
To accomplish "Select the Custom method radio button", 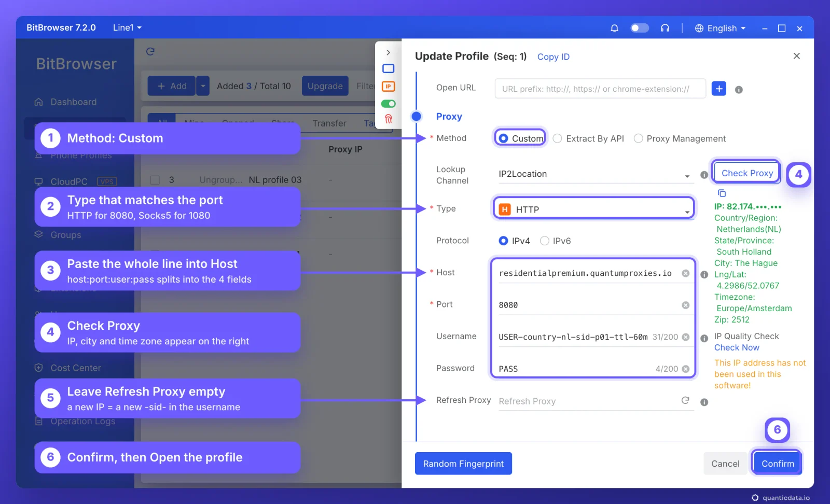I will coord(503,138).
